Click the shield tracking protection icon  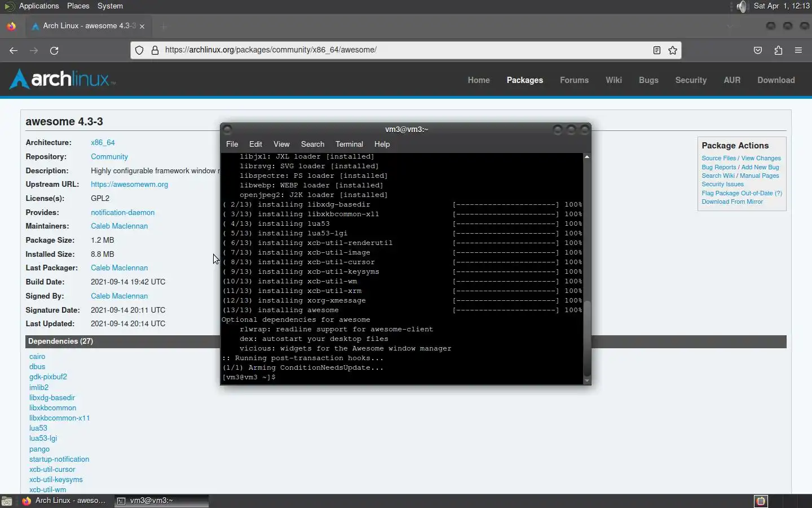tap(139, 50)
